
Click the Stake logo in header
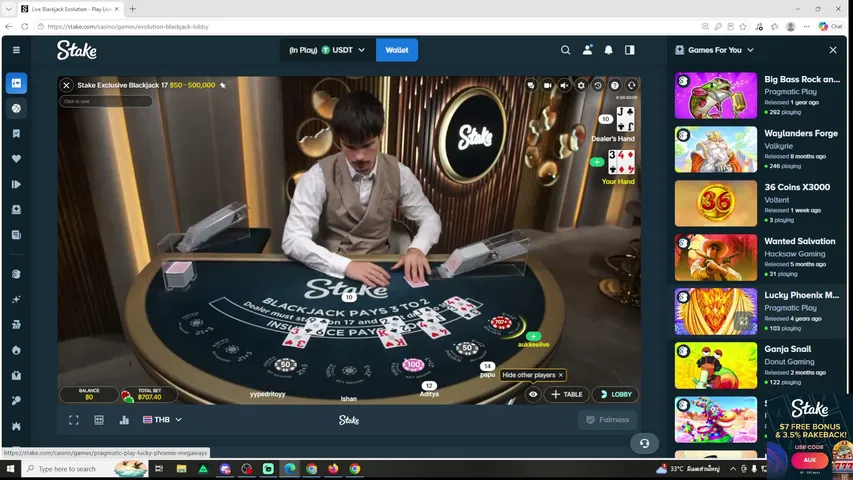coord(77,50)
